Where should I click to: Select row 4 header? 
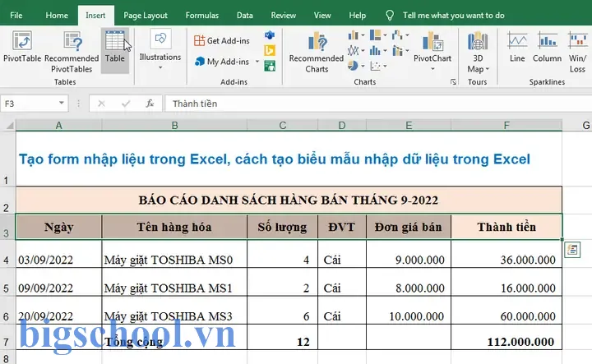6,254
